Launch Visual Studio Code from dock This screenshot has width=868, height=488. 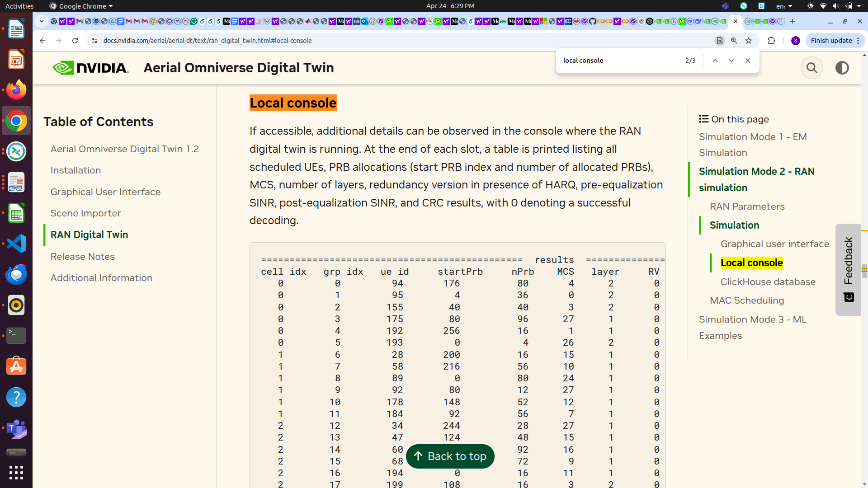[x=16, y=244]
